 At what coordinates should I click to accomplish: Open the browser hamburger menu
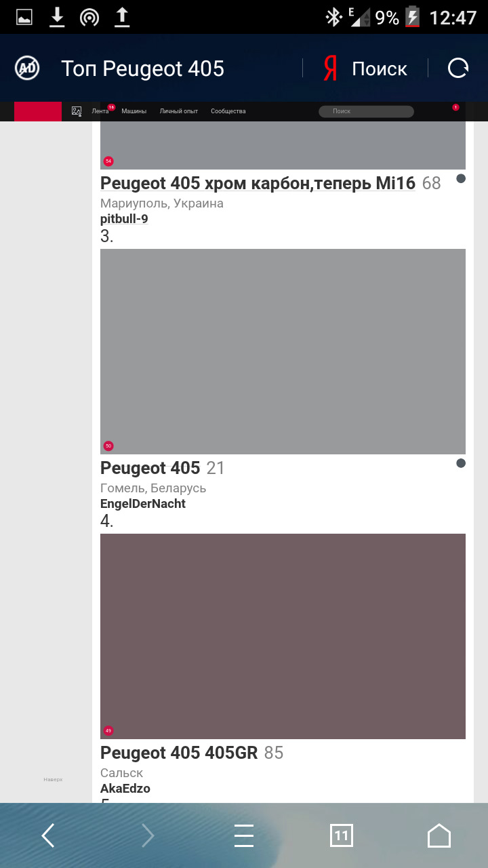click(x=244, y=835)
